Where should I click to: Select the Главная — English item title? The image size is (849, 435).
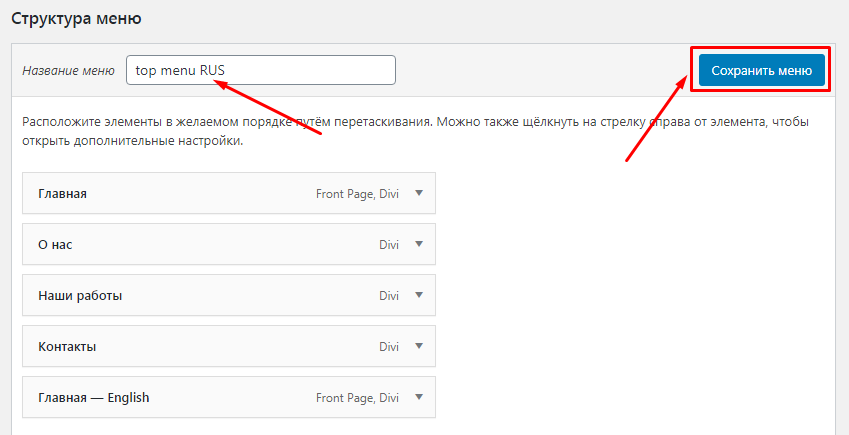click(93, 397)
